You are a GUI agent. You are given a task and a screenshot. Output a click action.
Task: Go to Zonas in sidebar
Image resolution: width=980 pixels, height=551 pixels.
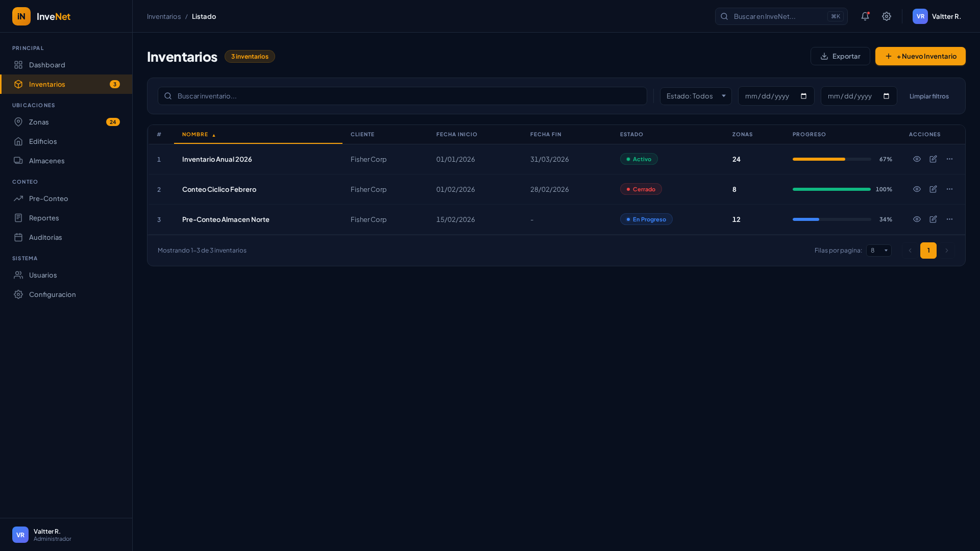(39, 122)
